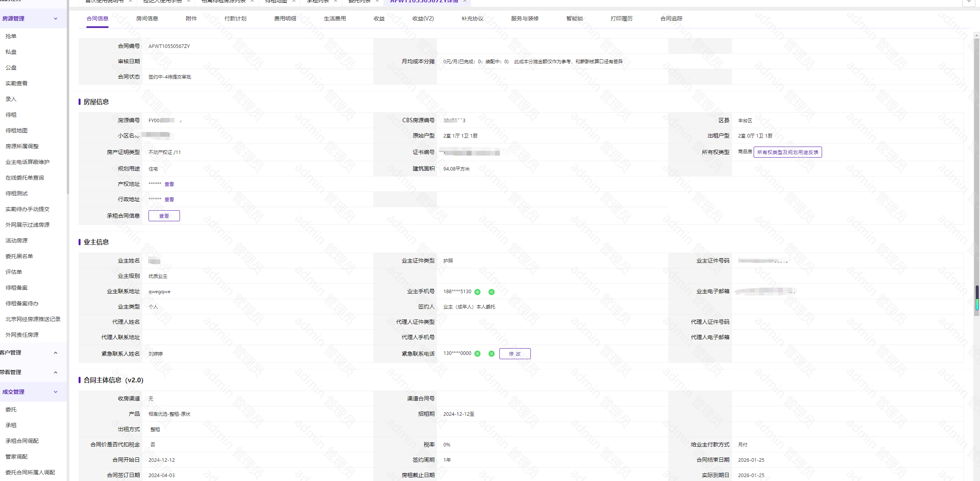Screen dimensions: 980x481
Task: Reveal emergency contact number 130****0000 with the eye icon
Action: point(477,353)
